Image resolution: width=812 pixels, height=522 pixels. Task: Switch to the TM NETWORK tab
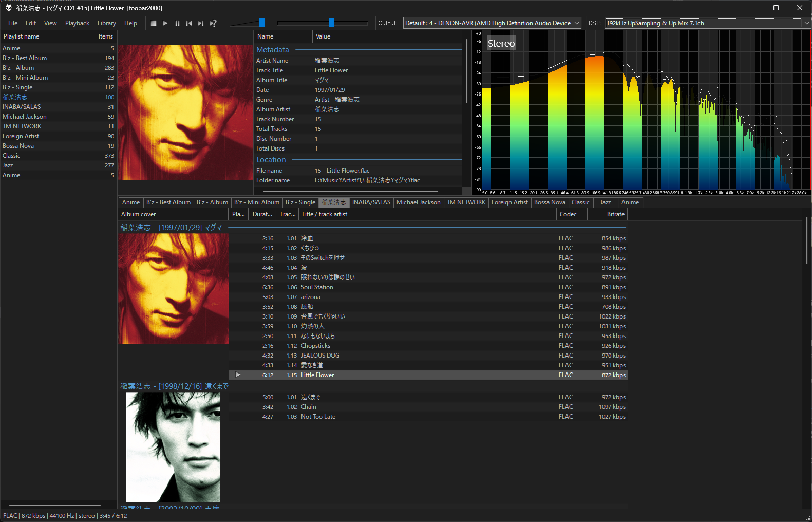466,202
